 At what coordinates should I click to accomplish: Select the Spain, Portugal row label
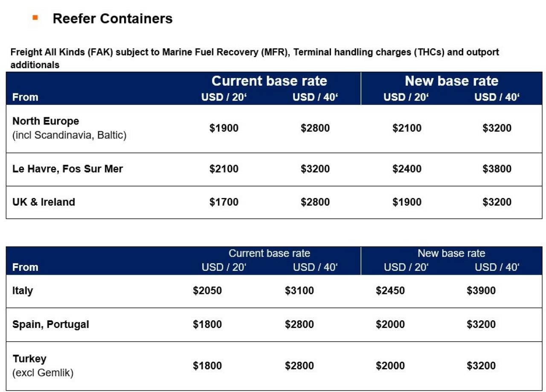pyautogui.click(x=51, y=324)
